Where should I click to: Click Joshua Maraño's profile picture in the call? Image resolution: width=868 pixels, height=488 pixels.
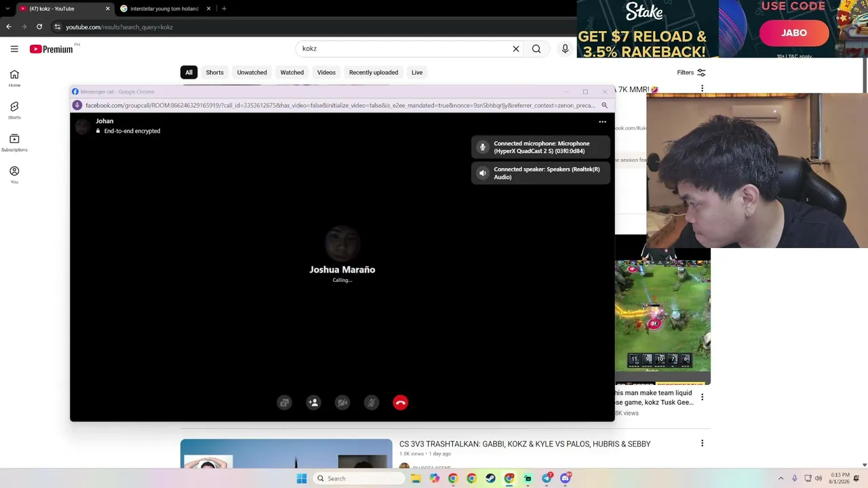click(342, 244)
